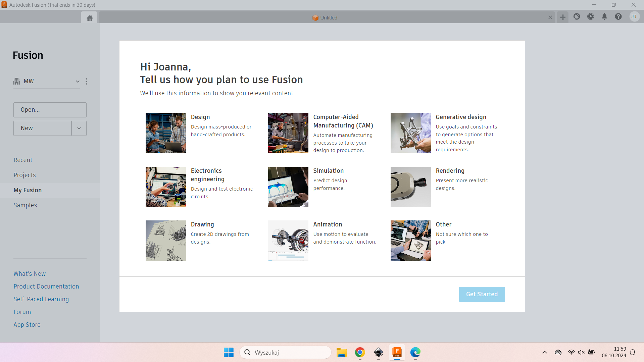The height and width of the screenshot is (362, 644).
Task: Open Google Chrome from the taskbar
Action: click(360, 352)
